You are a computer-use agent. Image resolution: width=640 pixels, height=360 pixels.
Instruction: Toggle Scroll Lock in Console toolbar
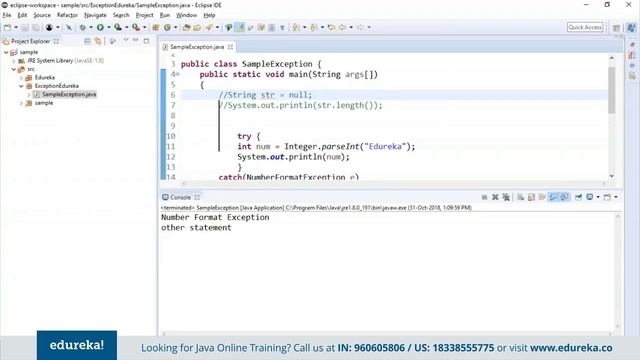tap(531, 197)
